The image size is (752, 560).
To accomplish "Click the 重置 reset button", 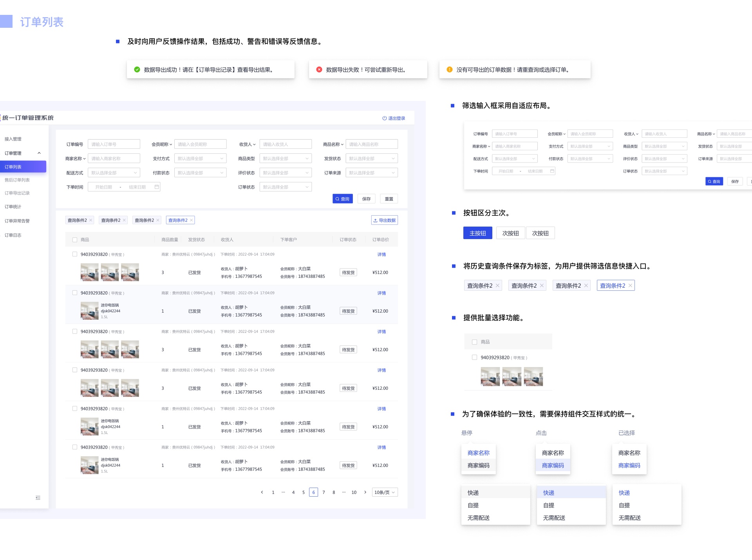I will point(389,199).
